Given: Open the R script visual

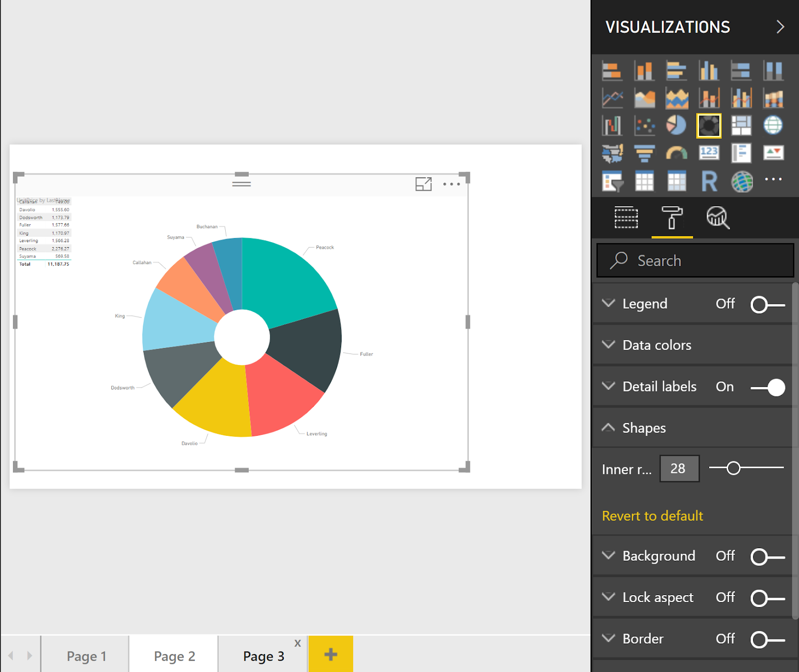Looking at the screenshot, I should tap(709, 181).
